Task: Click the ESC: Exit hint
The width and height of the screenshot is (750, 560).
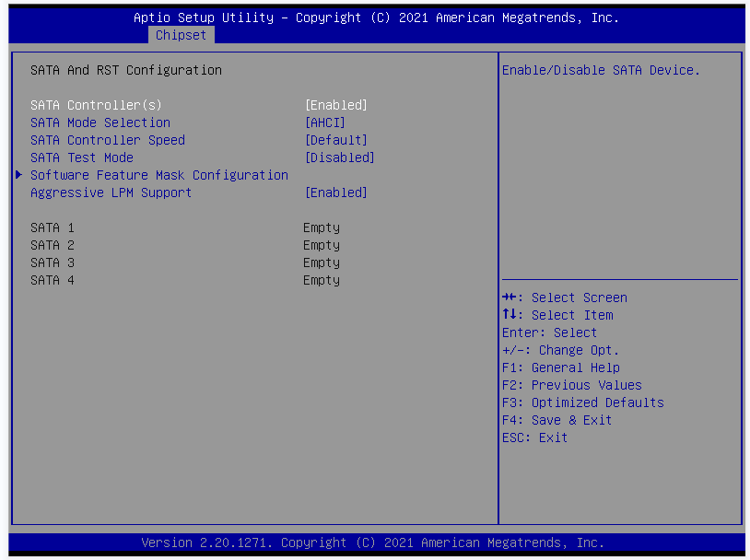Action: (534, 437)
